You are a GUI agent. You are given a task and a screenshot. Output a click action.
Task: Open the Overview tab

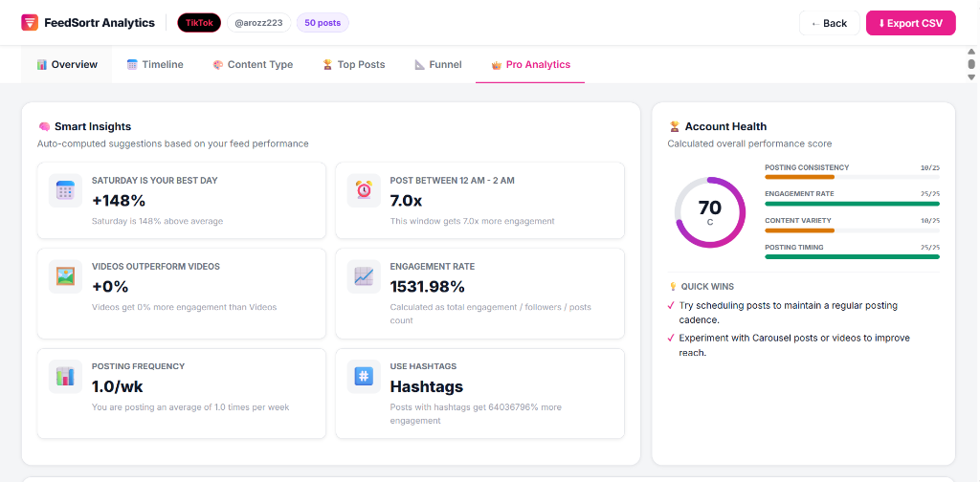pos(67,64)
